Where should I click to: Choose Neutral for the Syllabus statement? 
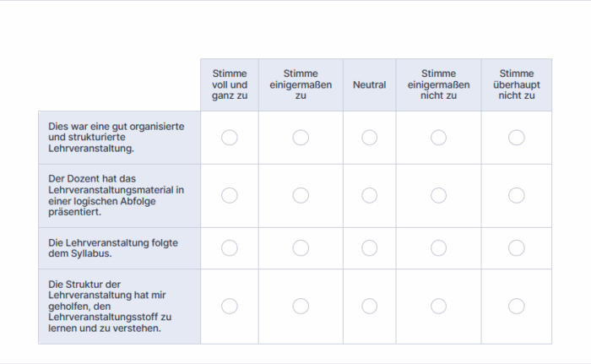click(x=370, y=248)
